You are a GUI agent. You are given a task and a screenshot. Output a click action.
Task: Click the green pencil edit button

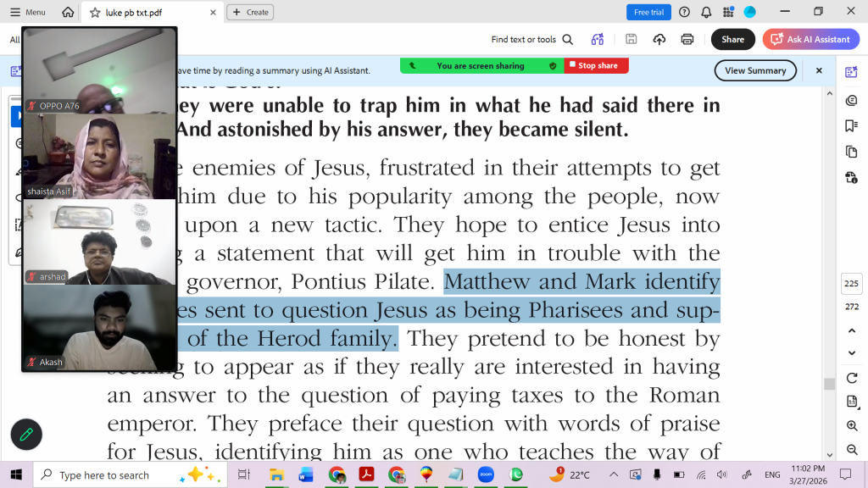tap(26, 434)
